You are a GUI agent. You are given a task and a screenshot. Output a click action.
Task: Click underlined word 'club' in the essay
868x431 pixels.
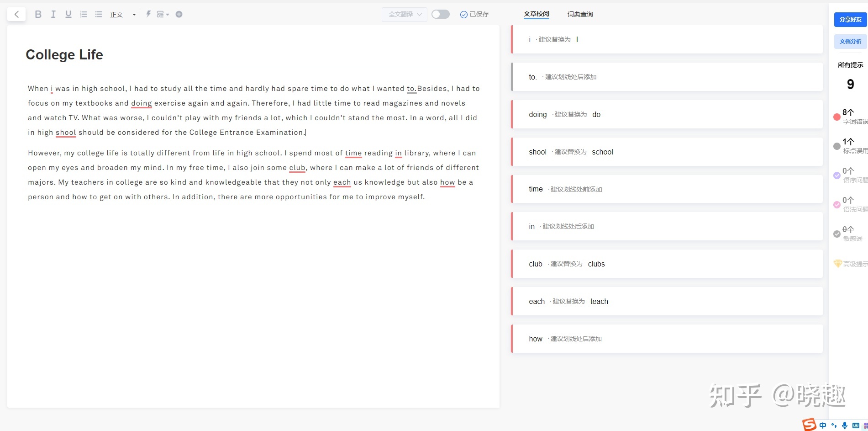297,168
